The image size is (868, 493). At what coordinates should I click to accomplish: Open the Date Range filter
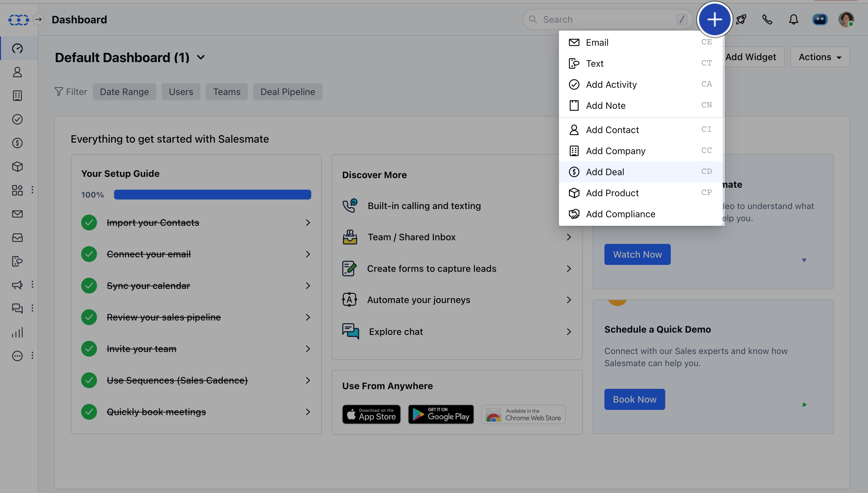pos(124,92)
